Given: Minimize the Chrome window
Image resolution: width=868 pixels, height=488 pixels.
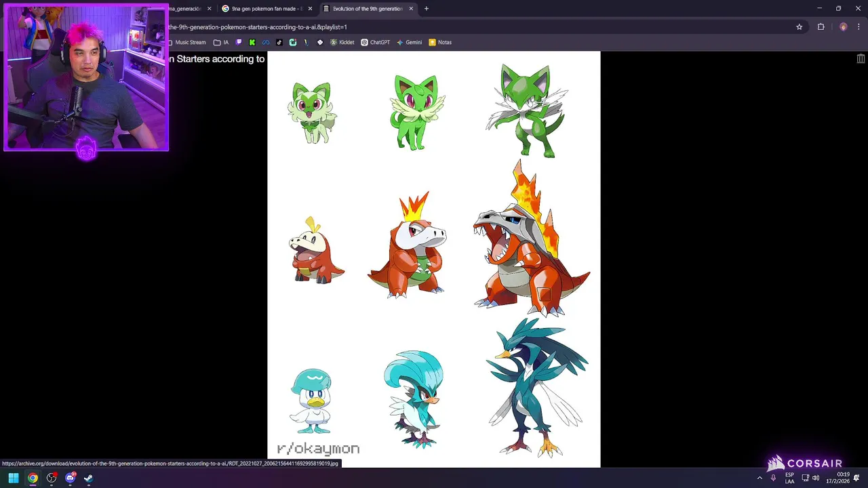Looking at the screenshot, I should (819, 9).
